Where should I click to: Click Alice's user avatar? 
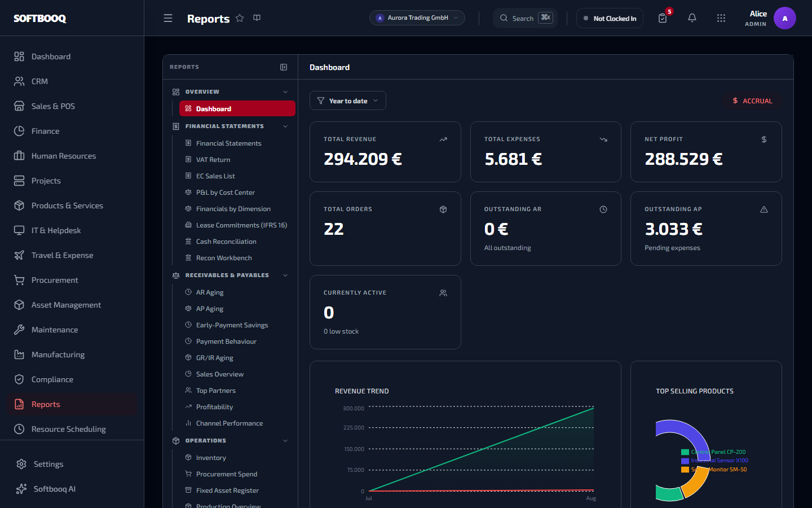click(x=785, y=18)
